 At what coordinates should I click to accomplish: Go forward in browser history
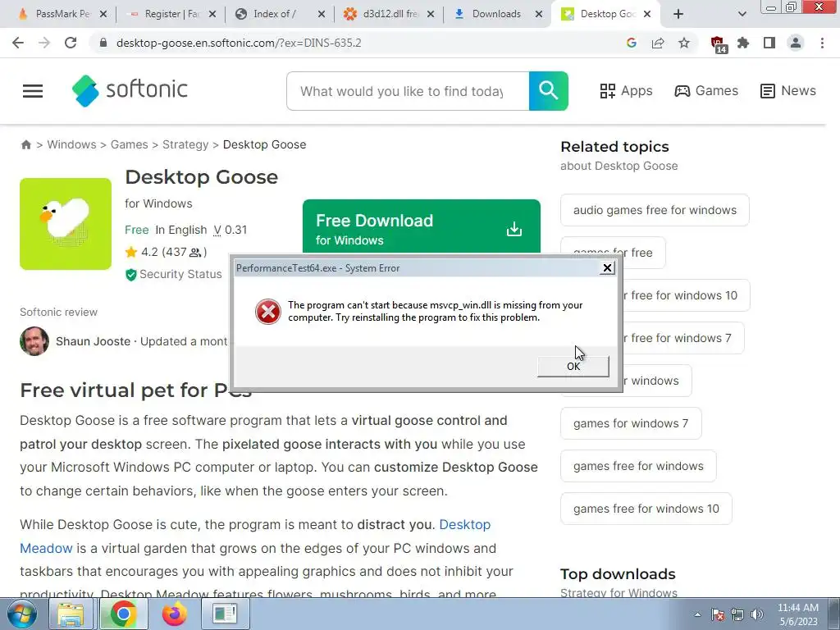coord(44,43)
